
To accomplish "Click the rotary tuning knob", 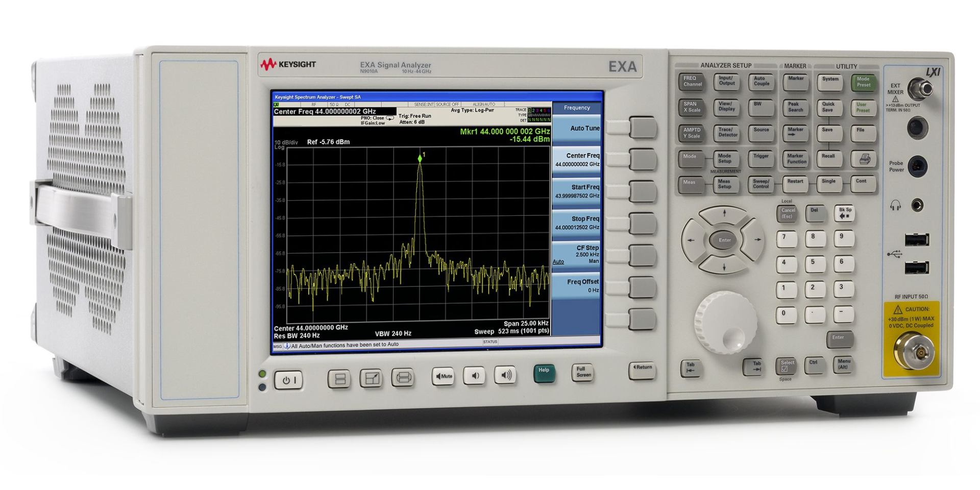I will tap(726, 323).
